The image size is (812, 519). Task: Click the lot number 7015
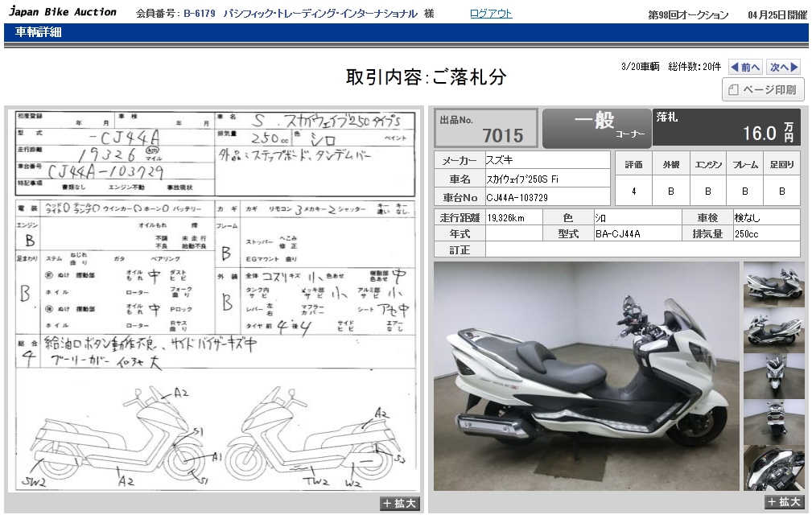[x=503, y=135]
